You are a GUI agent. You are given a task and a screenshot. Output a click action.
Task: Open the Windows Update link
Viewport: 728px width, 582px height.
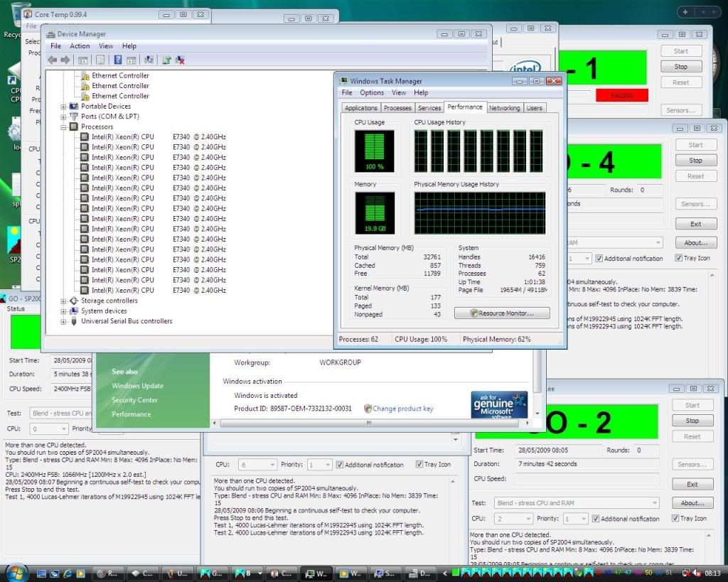click(137, 386)
